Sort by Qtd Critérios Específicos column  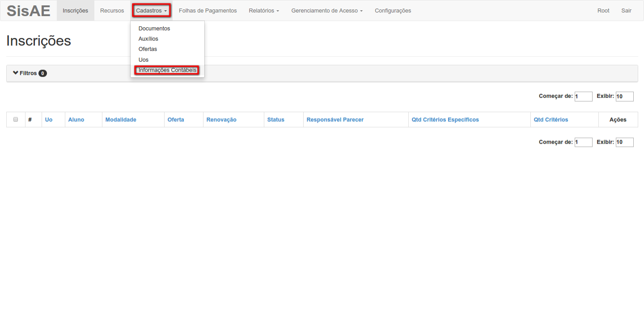(x=445, y=119)
